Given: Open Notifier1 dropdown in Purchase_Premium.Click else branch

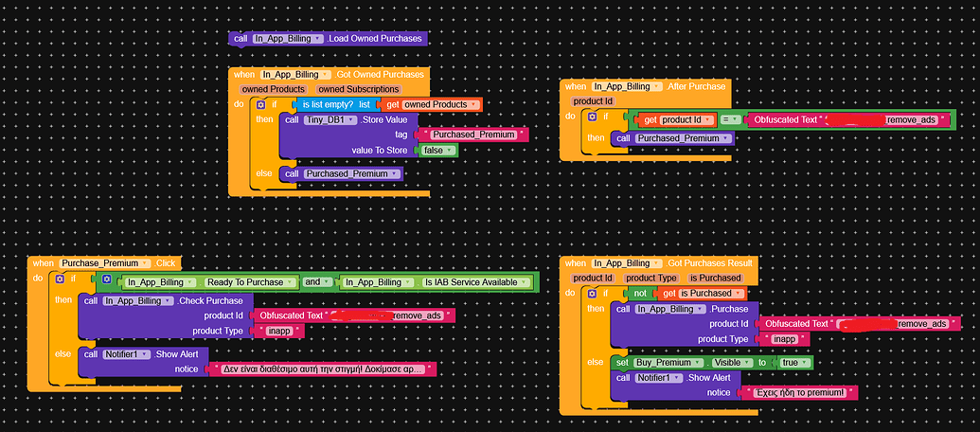Looking at the screenshot, I should (127, 354).
